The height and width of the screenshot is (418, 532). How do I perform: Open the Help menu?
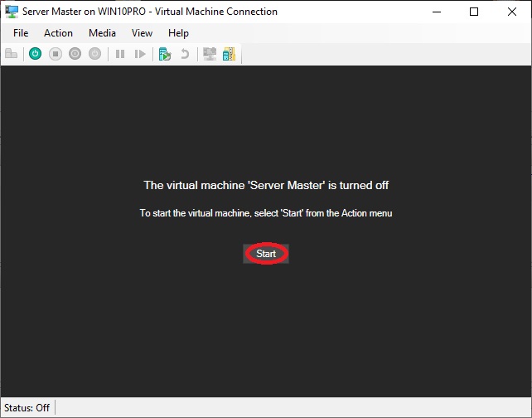click(178, 33)
